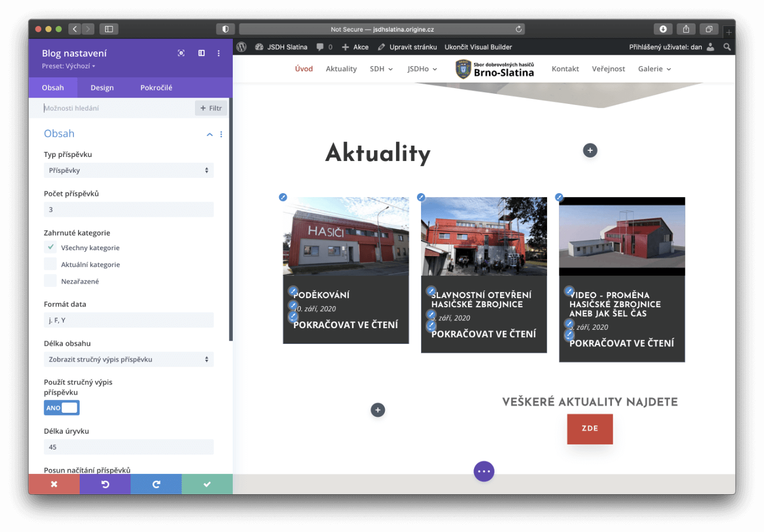Click the green checkmark save button
Image resolution: width=764 pixels, height=532 pixels.
[x=207, y=484]
